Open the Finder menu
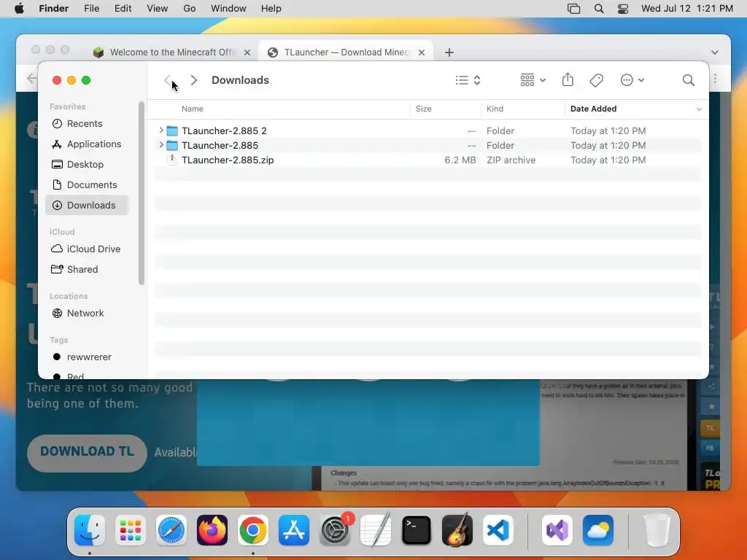Image resolution: width=747 pixels, height=560 pixels. [53, 9]
